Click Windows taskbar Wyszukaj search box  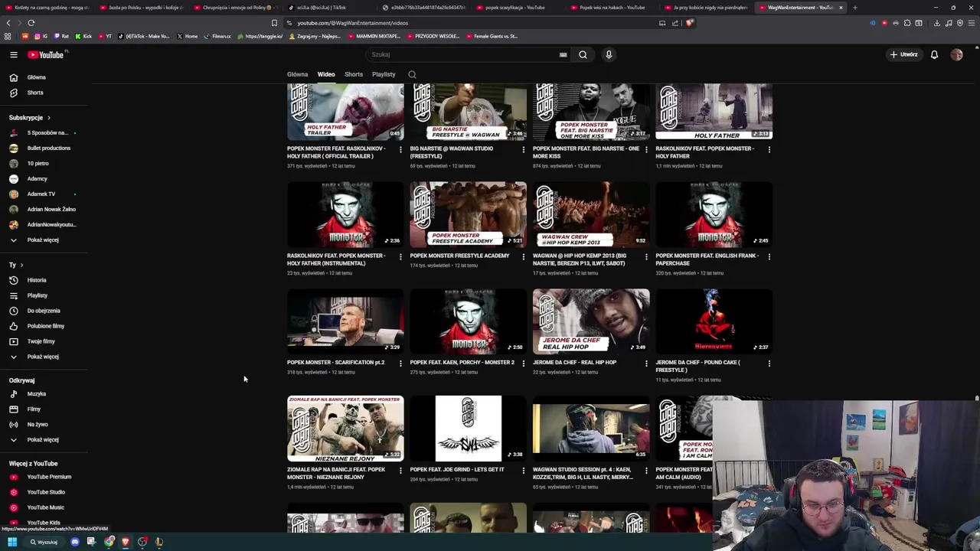point(44,542)
